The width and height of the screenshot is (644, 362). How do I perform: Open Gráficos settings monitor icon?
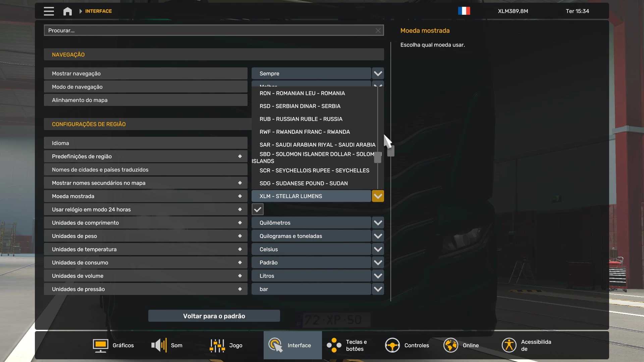[100, 345]
